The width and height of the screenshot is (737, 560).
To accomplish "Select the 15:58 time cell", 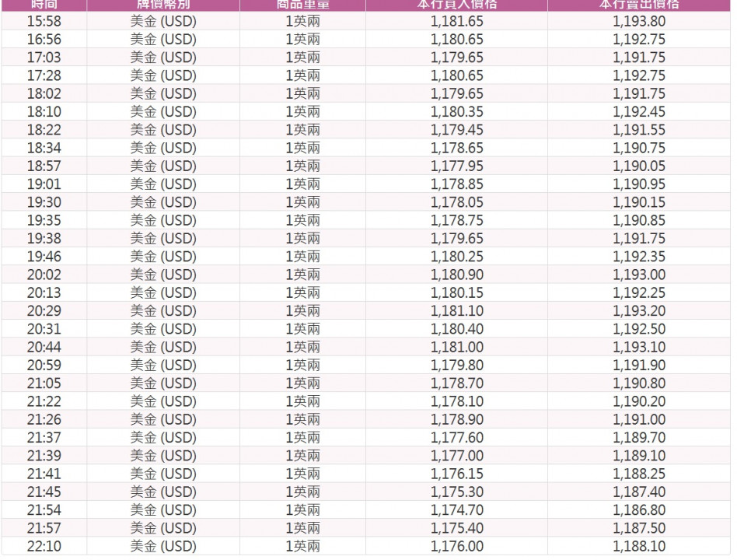I will (x=44, y=21).
